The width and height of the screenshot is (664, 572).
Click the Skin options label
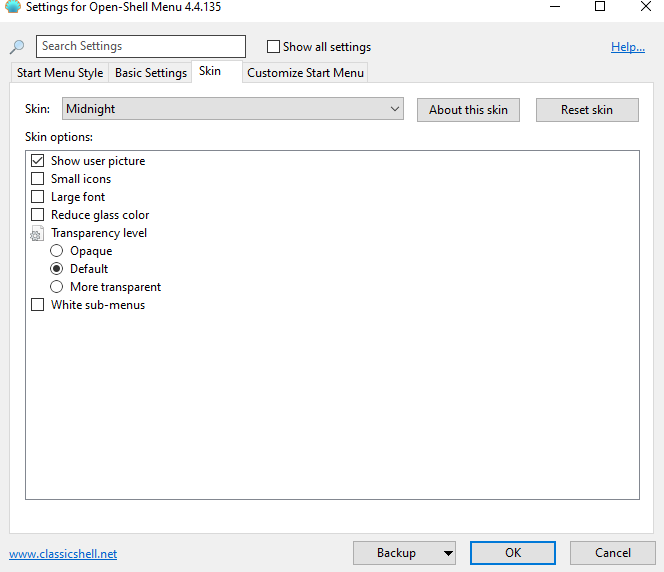click(x=59, y=137)
